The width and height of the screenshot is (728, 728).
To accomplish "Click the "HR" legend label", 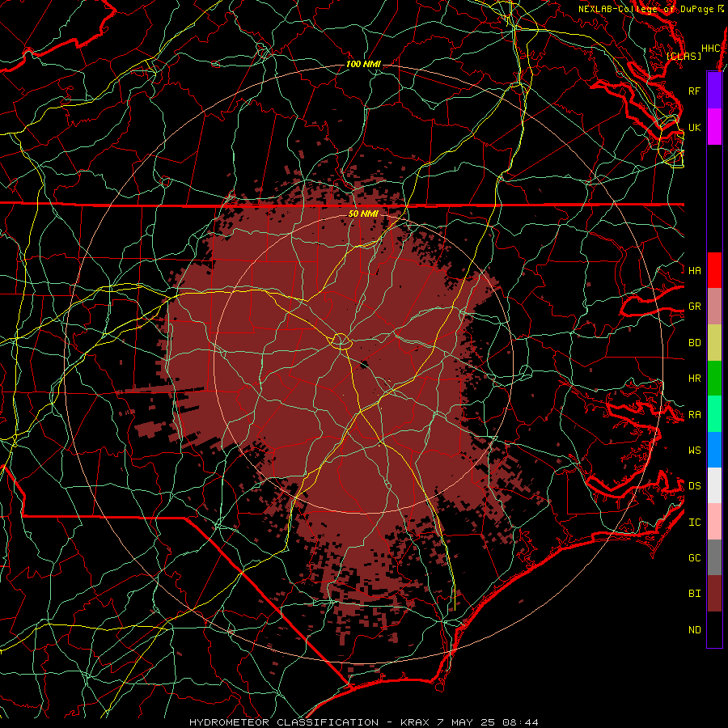I will pyautogui.click(x=695, y=379).
